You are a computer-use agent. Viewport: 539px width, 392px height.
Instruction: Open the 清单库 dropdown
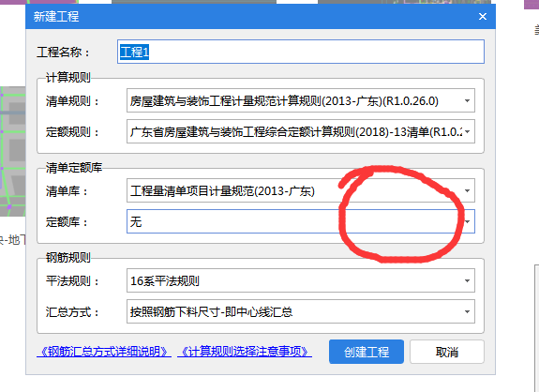[x=301, y=190]
